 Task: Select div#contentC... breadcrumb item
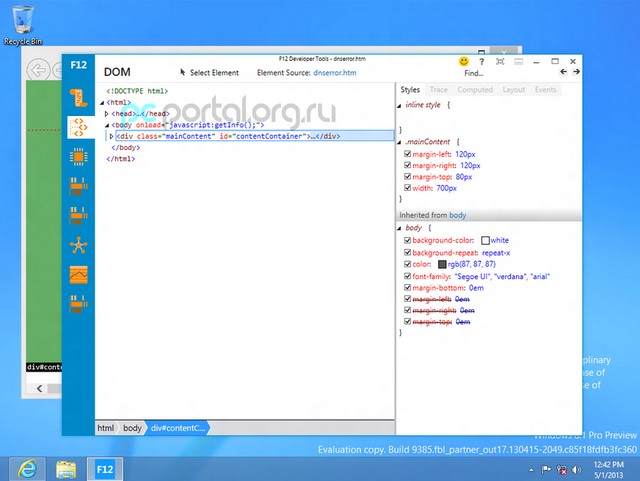click(178, 428)
